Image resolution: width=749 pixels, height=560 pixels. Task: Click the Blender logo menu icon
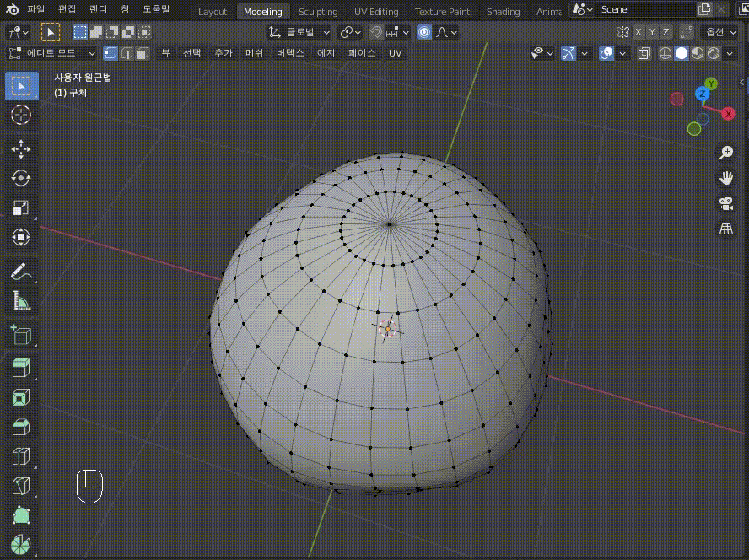coord(12,9)
